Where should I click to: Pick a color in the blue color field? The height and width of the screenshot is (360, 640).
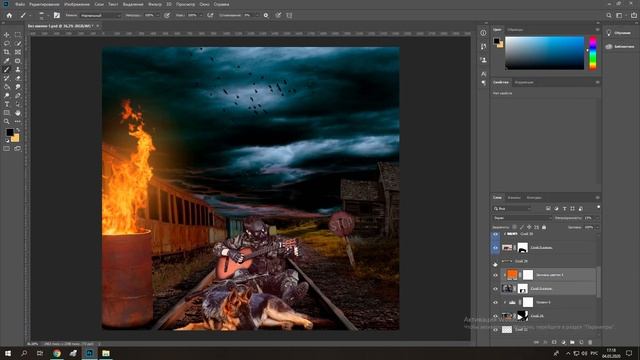click(x=544, y=53)
